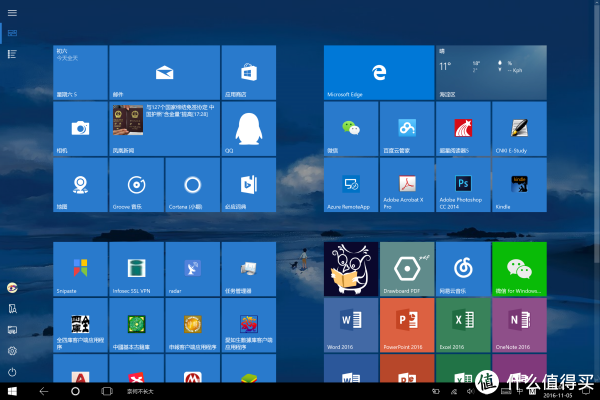Open the black-and-white seal icon tile
Image resolution: width=600 pixels, height=400 pixels.
pyautogui.click(x=80, y=325)
